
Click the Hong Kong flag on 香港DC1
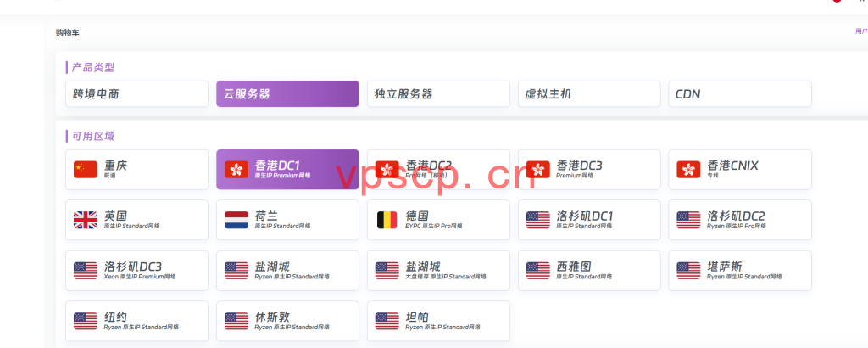pos(236,170)
